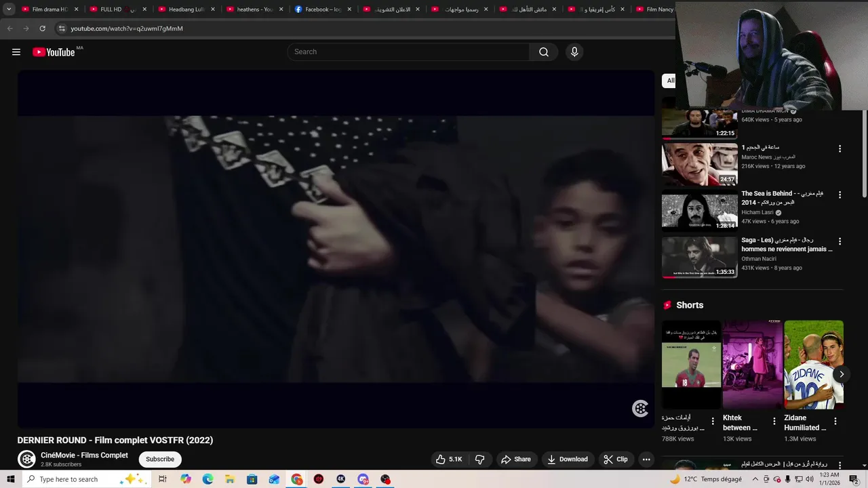868x488 pixels.
Task: Open options for Zidane Humiliated Short
Action: (x=835, y=422)
